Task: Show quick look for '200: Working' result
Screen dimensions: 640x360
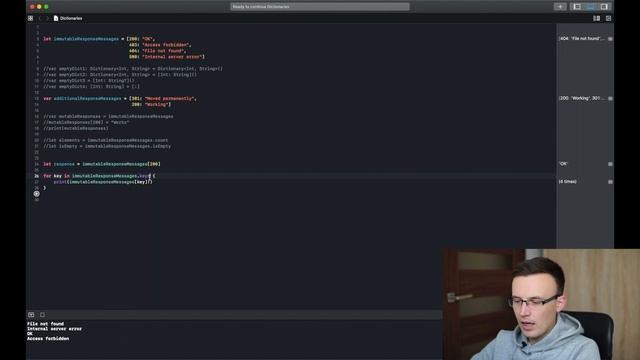Action: tap(610, 98)
